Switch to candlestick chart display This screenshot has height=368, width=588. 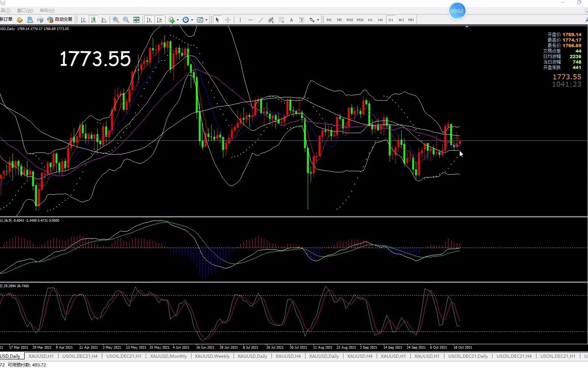point(94,20)
